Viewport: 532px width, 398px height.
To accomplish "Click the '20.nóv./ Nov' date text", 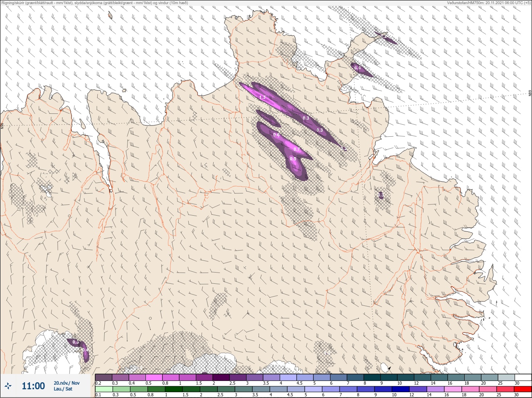I will (x=66, y=383).
